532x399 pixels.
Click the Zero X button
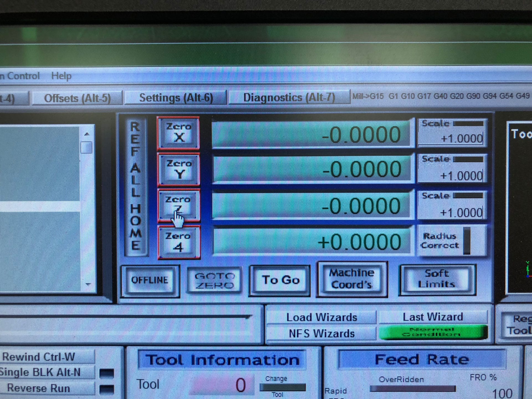(x=178, y=133)
